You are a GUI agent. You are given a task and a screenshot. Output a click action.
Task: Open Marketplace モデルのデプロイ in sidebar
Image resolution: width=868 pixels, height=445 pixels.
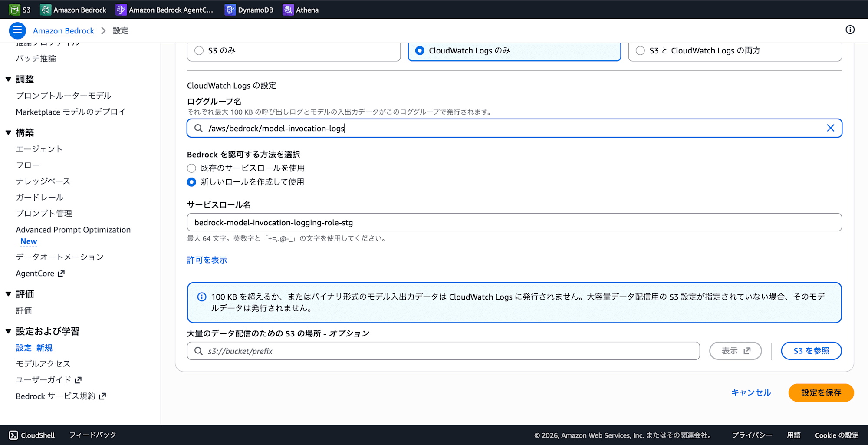[71, 112]
